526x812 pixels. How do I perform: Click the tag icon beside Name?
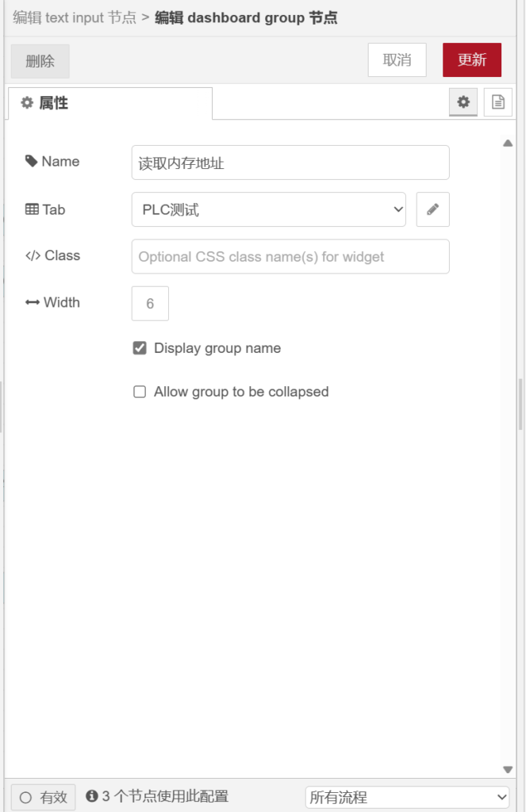pyautogui.click(x=32, y=161)
